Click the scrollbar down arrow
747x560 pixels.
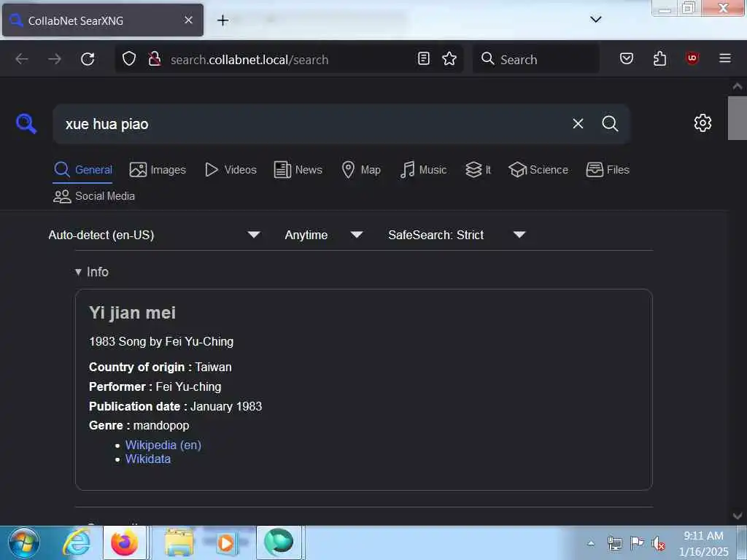pos(737,516)
